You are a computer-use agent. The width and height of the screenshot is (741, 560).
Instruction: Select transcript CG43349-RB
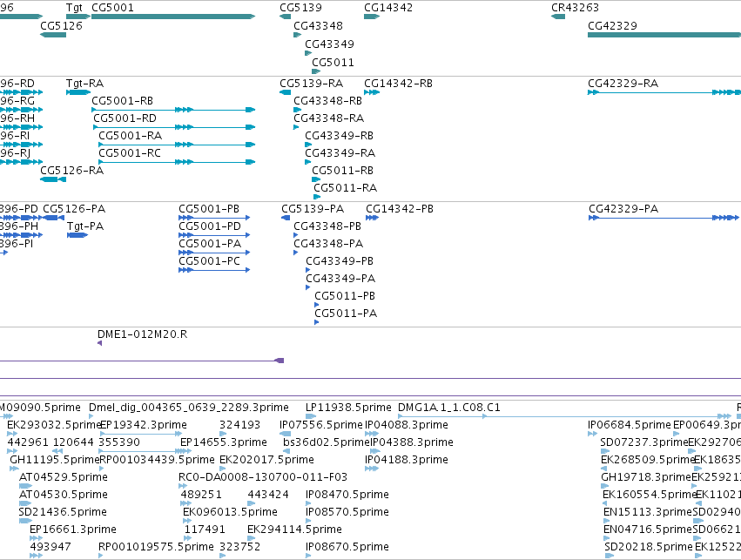click(x=340, y=136)
